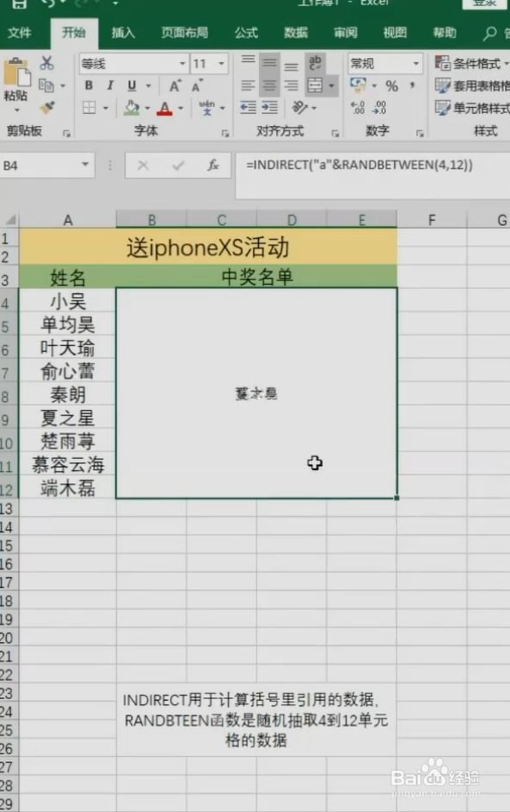Open 单元格样式 cell styles
510x812 pixels.
[x=472, y=108]
